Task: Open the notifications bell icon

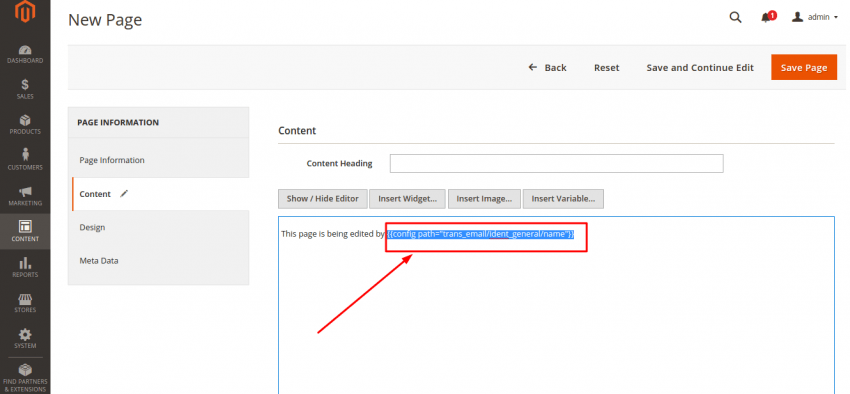Action: tap(766, 18)
